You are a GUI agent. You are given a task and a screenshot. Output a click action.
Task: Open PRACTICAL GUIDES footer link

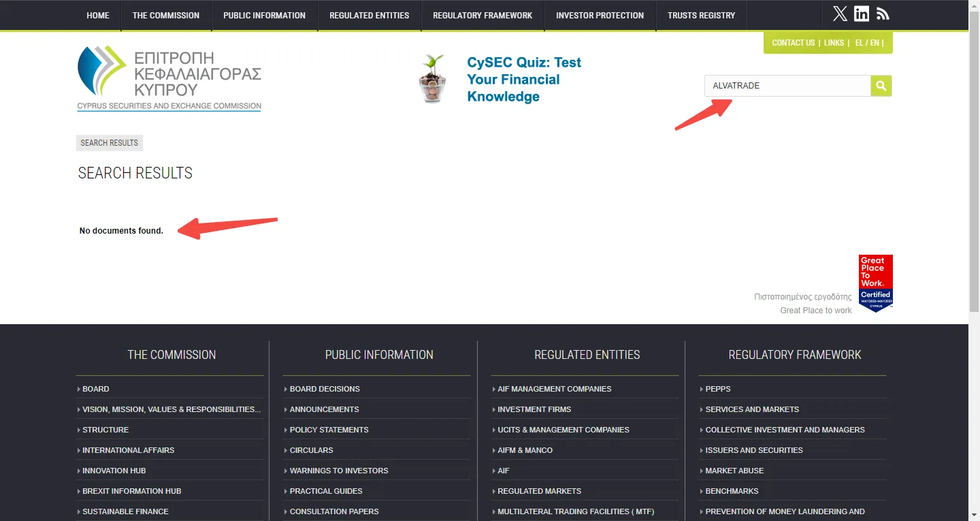click(326, 491)
